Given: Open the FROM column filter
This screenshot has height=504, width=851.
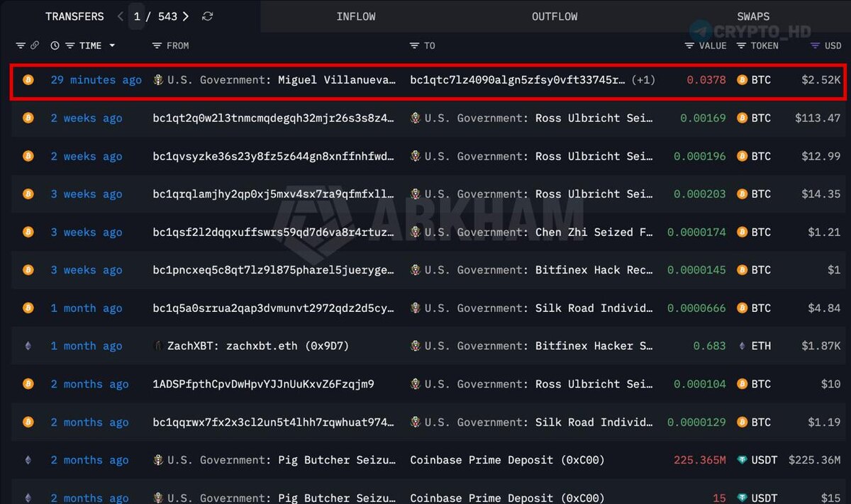Looking at the screenshot, I should click(157, 45).
